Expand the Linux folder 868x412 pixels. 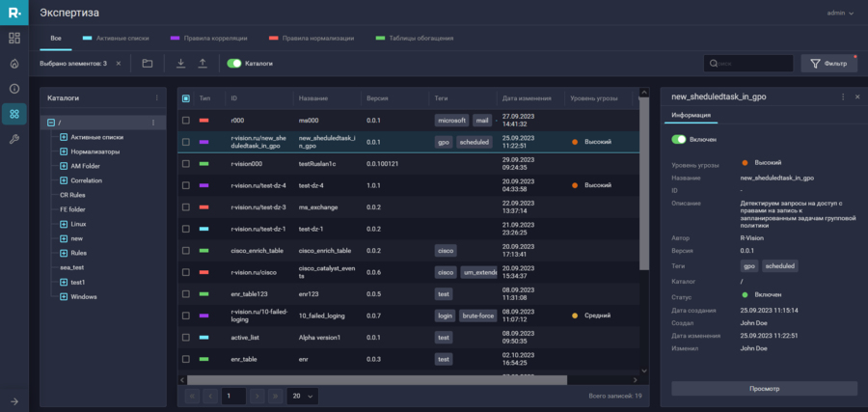click(64, 224)
